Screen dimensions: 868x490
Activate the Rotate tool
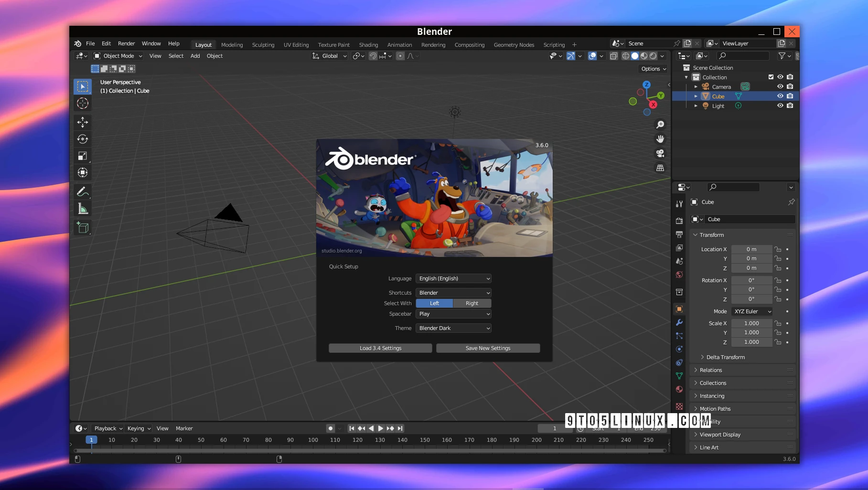click(x=83, y=139)
